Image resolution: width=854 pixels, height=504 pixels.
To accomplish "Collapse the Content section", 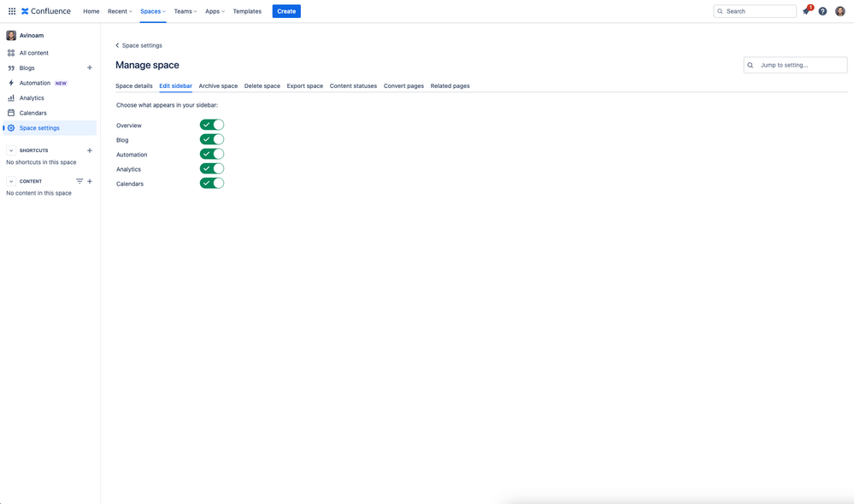I will pyautogui.click(x=9, y=180).
